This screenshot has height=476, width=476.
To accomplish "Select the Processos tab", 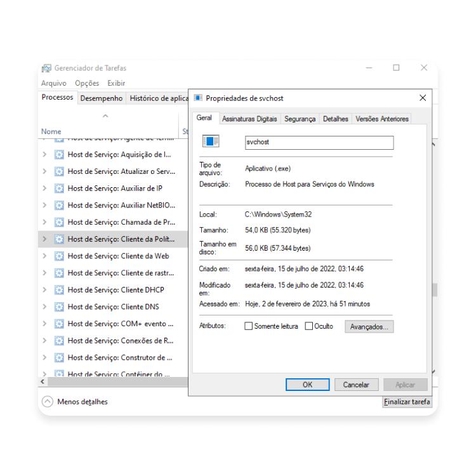I will pos(57,98).
